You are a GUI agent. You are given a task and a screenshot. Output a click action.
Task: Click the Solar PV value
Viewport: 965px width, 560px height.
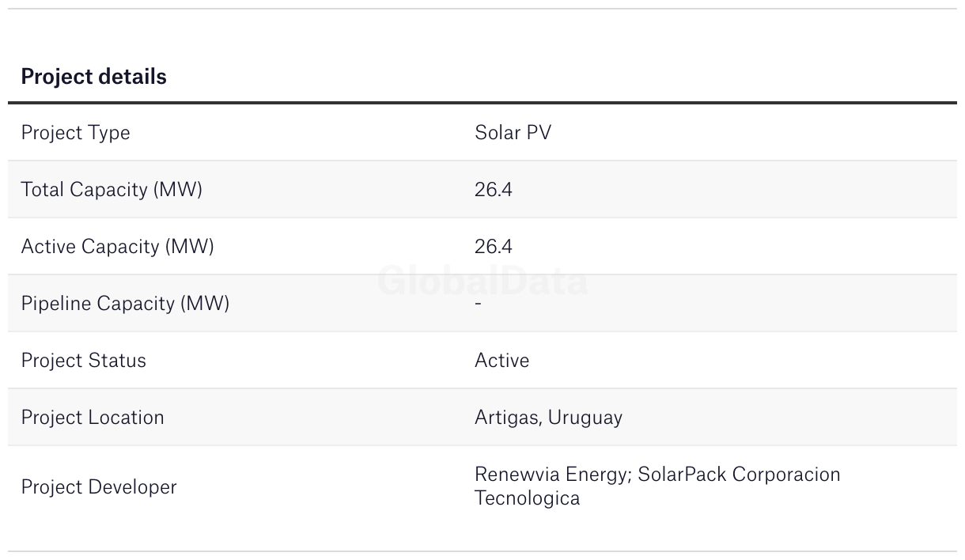[x=513, y=133]
